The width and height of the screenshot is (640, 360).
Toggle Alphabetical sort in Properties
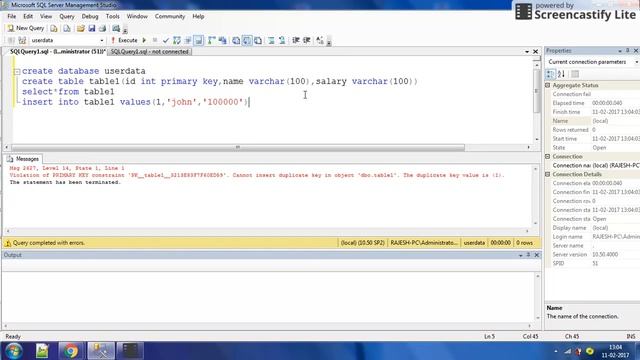(561, 74)
